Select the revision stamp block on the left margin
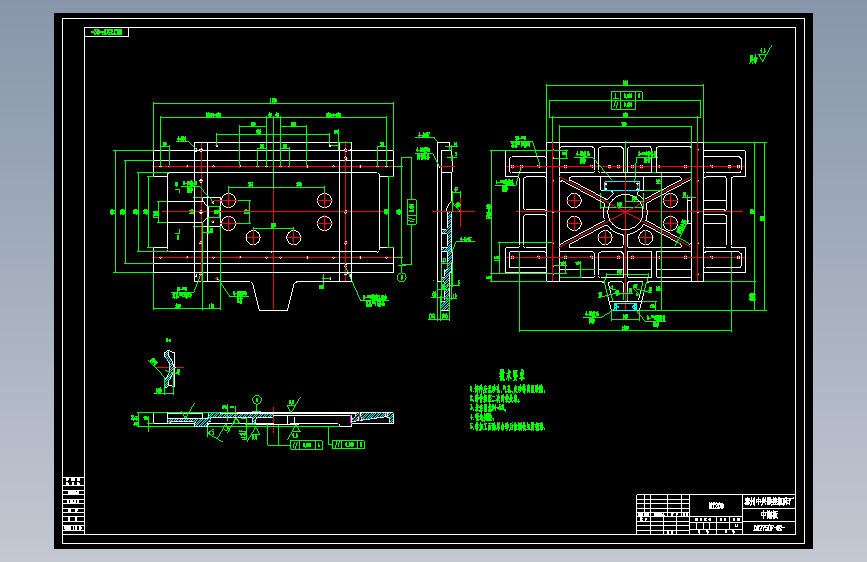The image size is (867, 562). point(74,505)
